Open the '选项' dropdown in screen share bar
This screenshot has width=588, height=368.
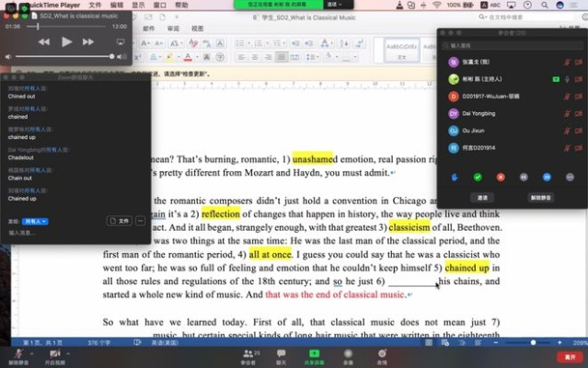333,5
